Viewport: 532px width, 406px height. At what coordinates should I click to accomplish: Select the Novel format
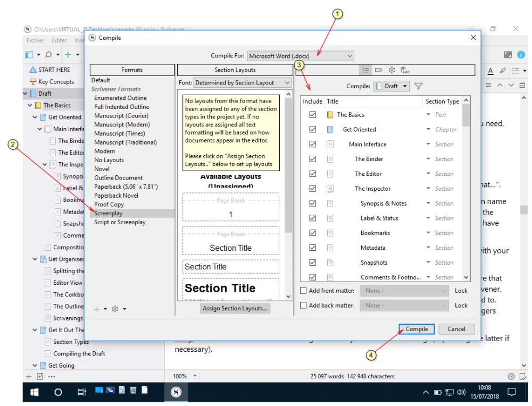[102, 169]
